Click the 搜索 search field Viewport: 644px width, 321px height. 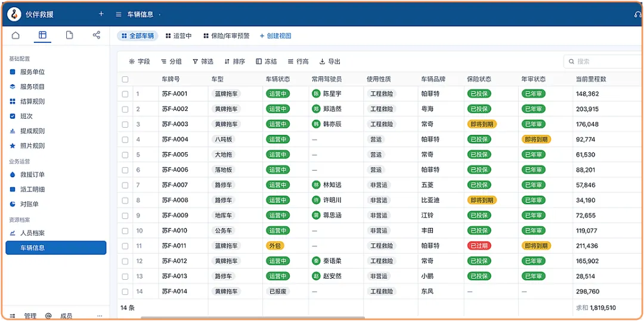(x=603, y=61)
